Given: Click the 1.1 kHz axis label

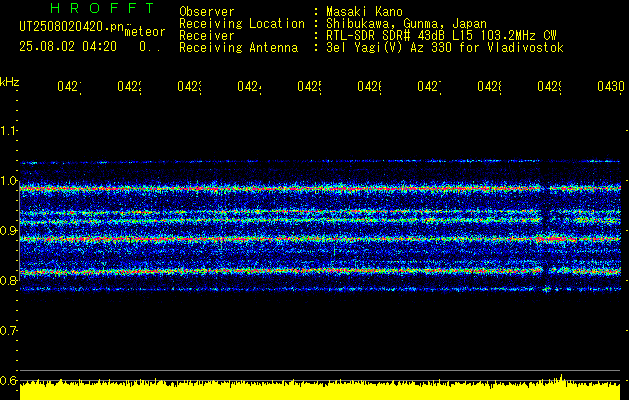Looking at the screenshot, I should [x=8, y=130].
